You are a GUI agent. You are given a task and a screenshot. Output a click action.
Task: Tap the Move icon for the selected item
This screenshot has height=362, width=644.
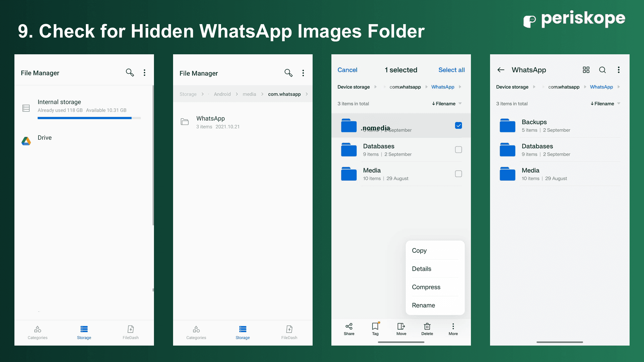point(401,329)
